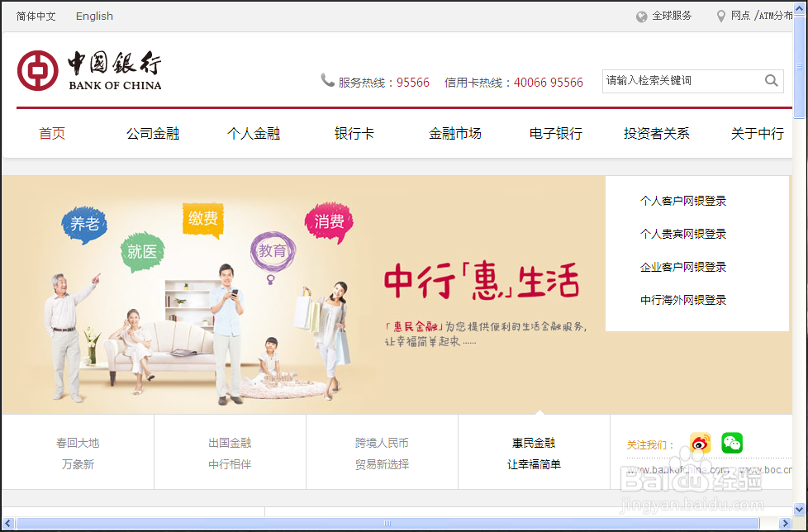Viewport: 808px width, 532px height.
Task: Click the location pin icon for 网点
Action: coord(721,17)
